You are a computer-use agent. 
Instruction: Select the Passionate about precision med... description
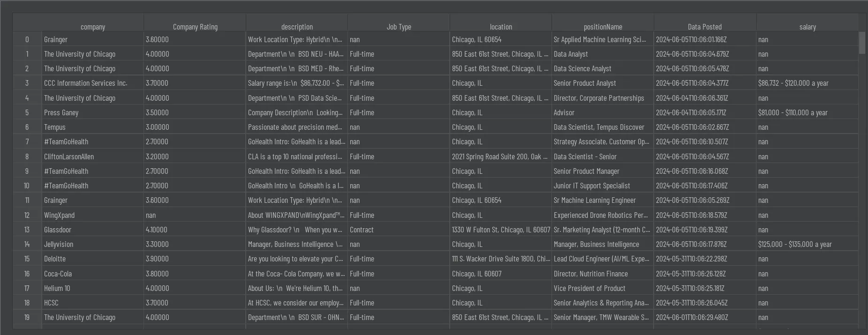[x=297, y=127]
